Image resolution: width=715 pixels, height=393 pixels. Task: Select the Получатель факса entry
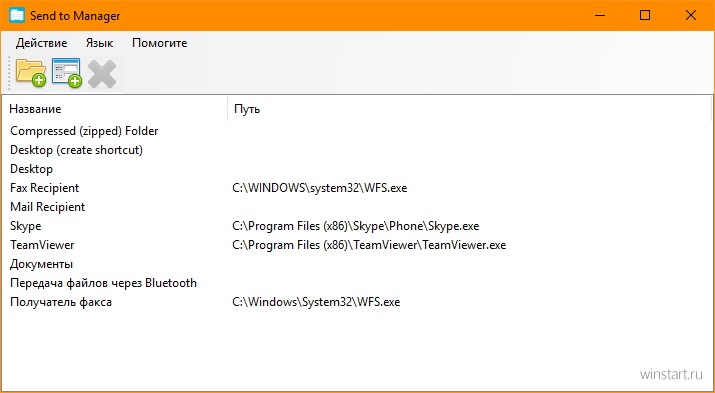tap(61, 302)
